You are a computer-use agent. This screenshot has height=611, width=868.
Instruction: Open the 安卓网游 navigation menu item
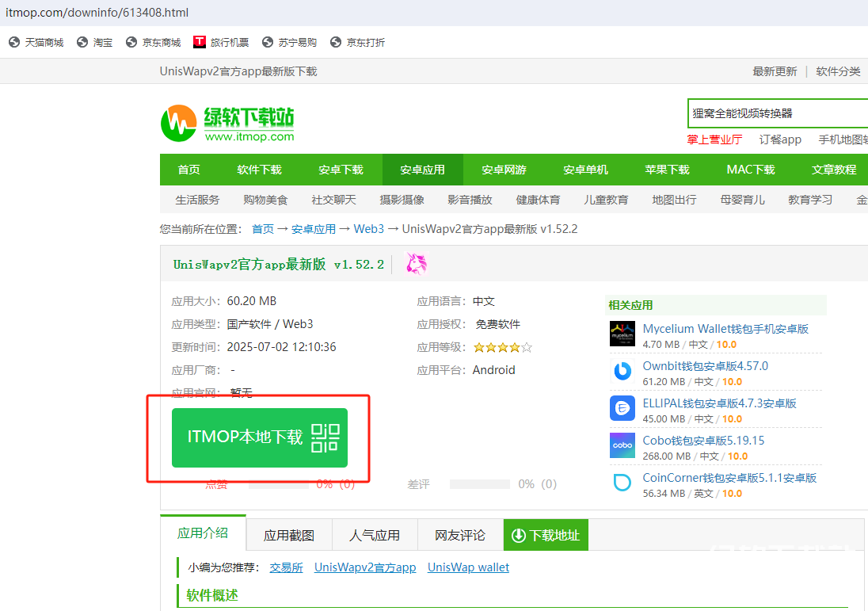[x=504, y=170]
